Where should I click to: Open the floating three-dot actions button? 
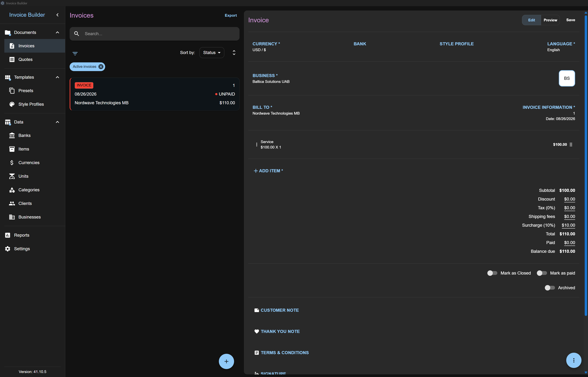click(x=573, y=360)
